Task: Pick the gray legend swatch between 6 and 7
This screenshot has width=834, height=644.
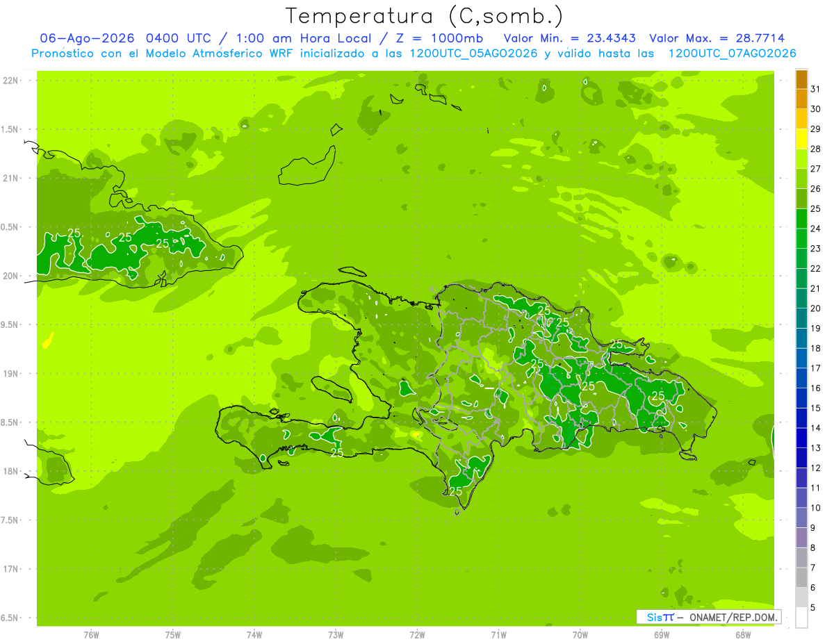Action: click(x=801, y=578)
